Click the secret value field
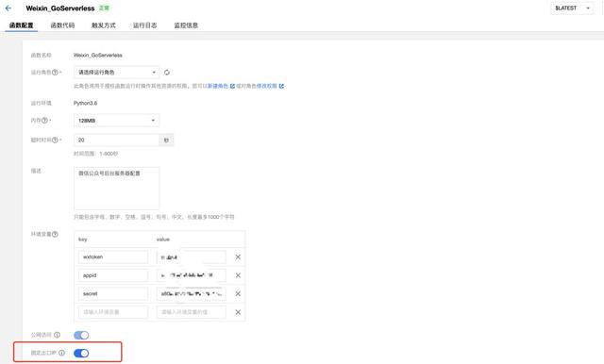Image resolution: width=604 pixels, height=364 pixels. (191, 294)
